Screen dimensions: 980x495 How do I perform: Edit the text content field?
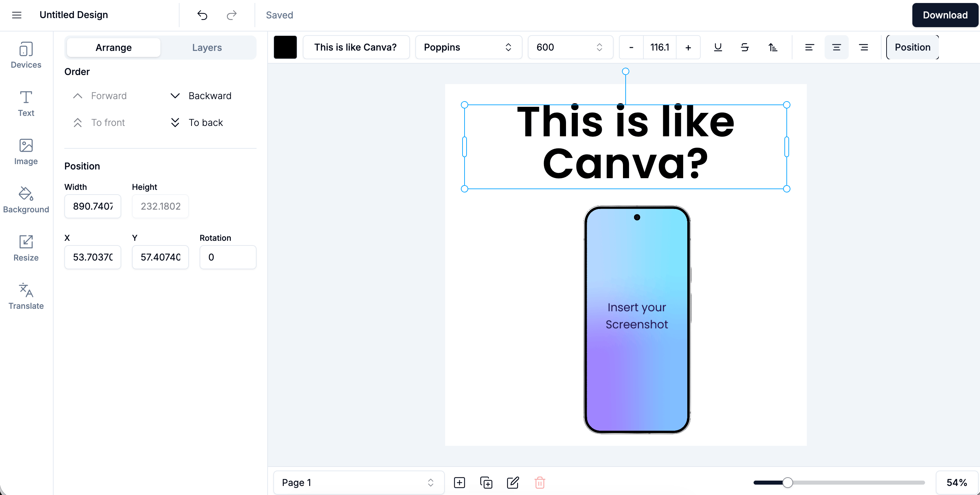(356, 47)
